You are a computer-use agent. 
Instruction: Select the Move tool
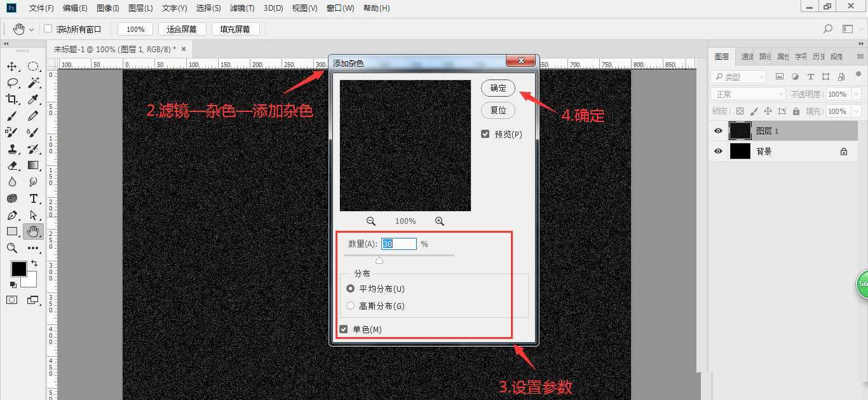(13, 66)
